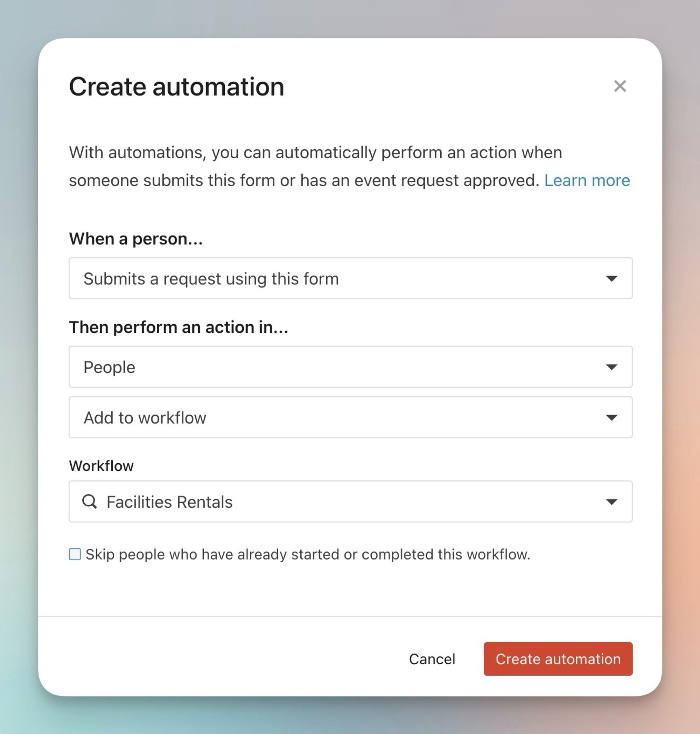The width and height of the screenshot is (700, 734).
Task: Enable the skip people checkbox
Action: pos(75,554)
